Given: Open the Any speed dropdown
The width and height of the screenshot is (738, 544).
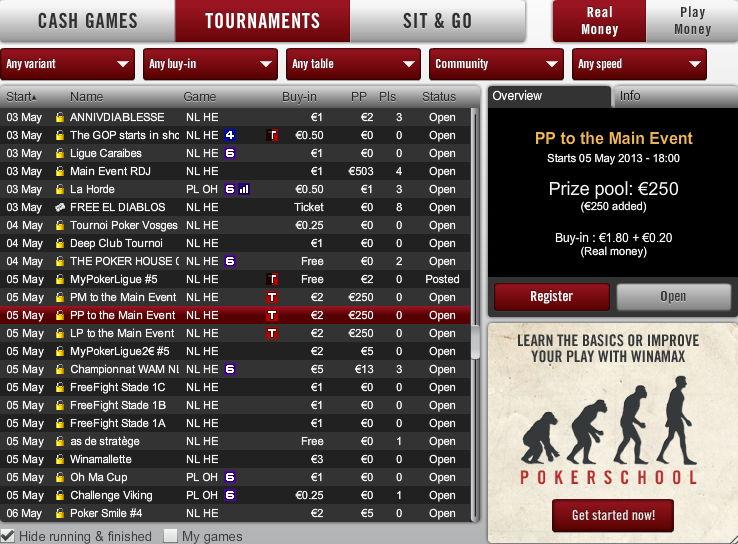Looking at the screenshot, I should click(639, 64).
